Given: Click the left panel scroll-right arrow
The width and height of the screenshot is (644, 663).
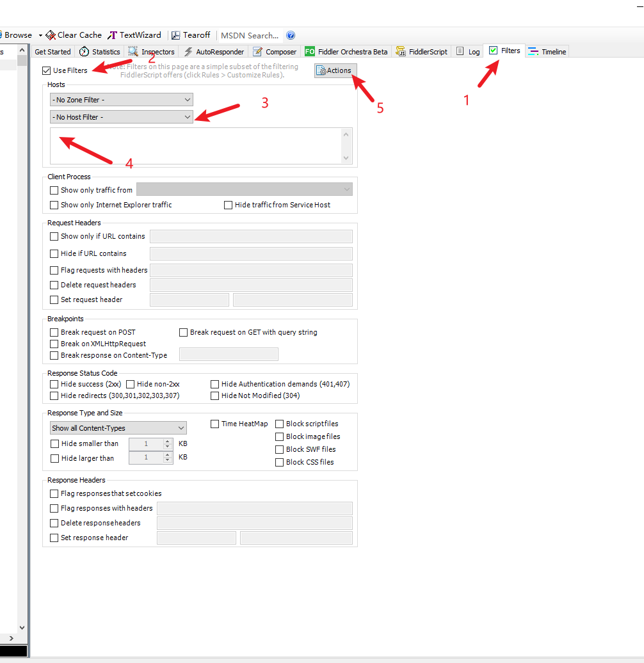Looking at the screenshot, I should pyautogui.click(x=12, y=639).
